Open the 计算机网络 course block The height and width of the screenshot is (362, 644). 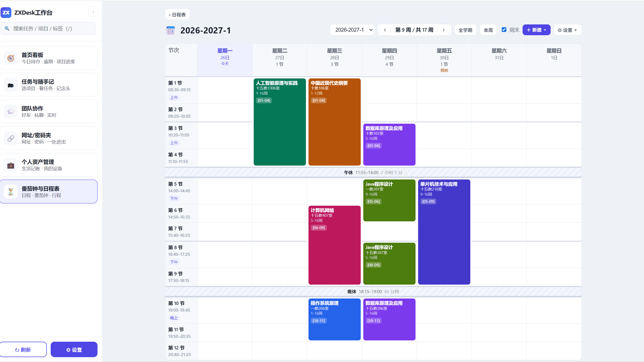[334, 245]
